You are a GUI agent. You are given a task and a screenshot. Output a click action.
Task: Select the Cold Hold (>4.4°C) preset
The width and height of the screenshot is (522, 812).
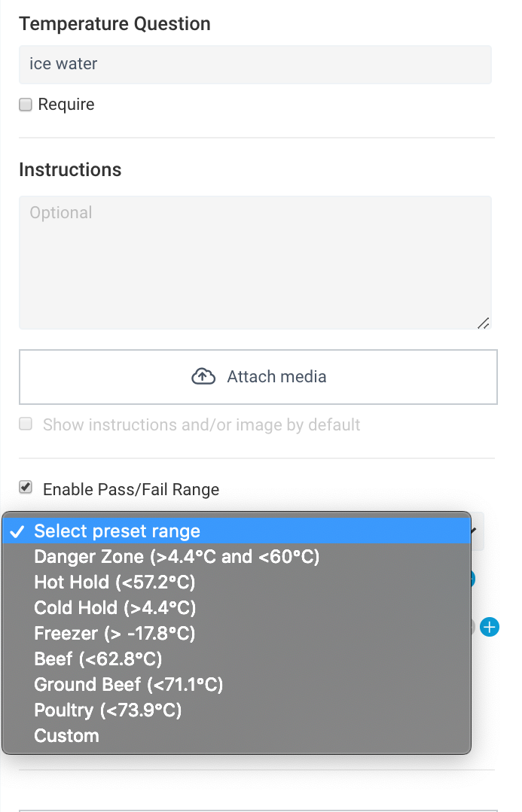(114, 607)
